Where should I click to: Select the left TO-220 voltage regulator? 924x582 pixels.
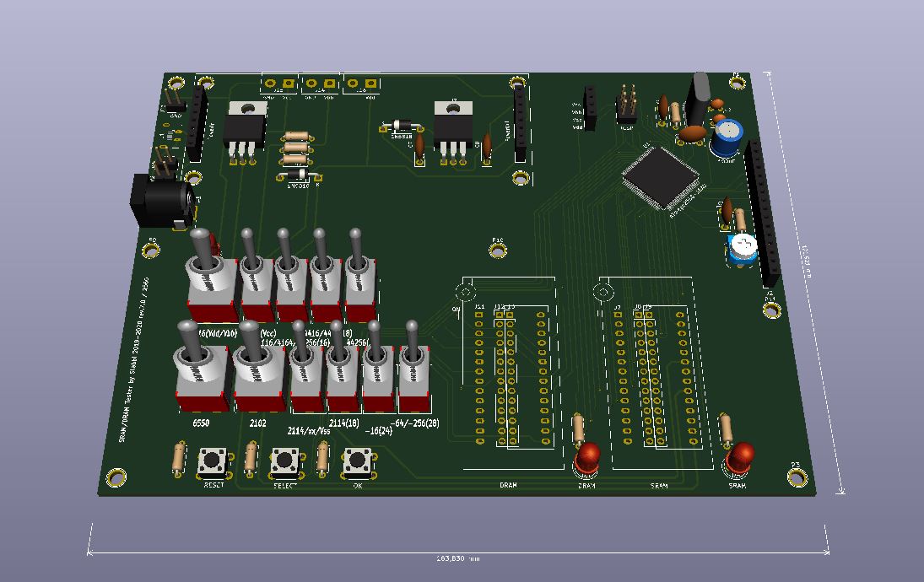tap(246, 127)
